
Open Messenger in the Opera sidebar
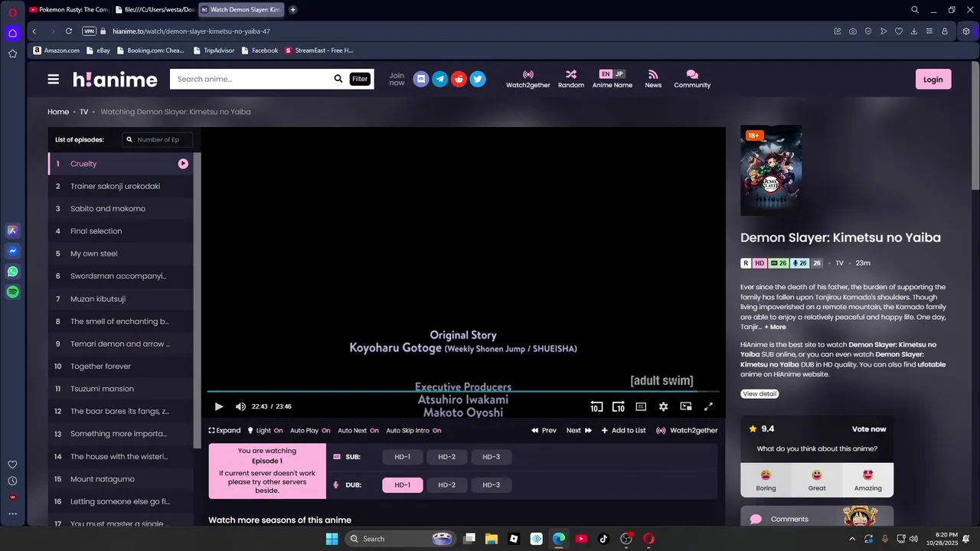(x=13, y=251)
